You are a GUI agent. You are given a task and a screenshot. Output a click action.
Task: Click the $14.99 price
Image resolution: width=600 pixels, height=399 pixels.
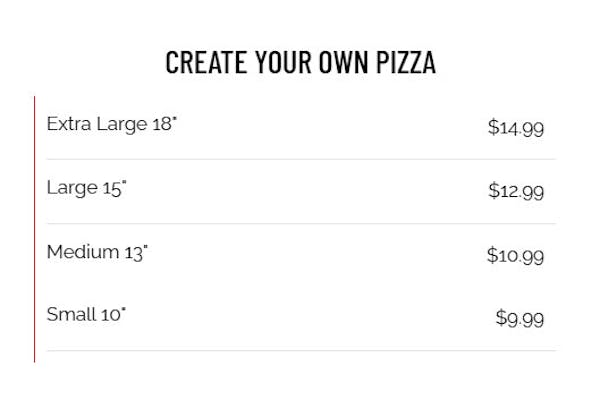coord(515,128)
